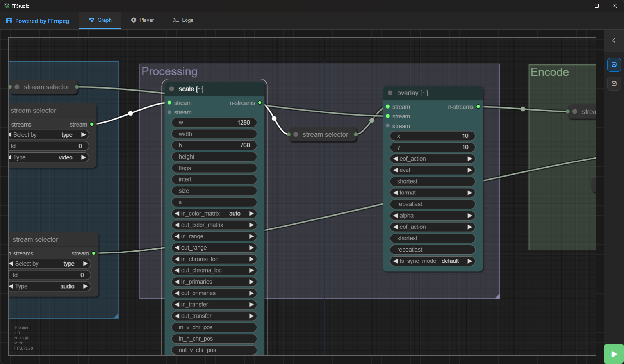Image resolution: width=624 pixels, height=364 pixels.
Task: Click the h field showing 768
Action: (x=214, y=145)
